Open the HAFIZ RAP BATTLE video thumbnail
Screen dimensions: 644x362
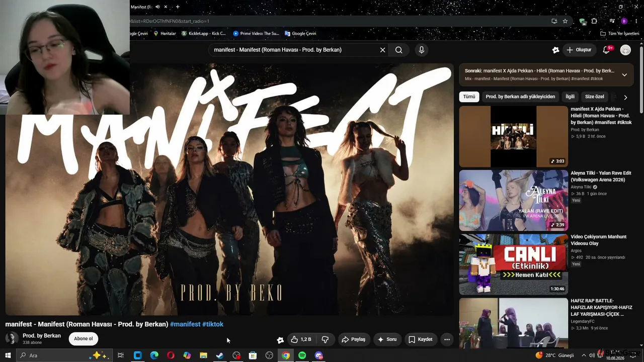pos(513,322)
